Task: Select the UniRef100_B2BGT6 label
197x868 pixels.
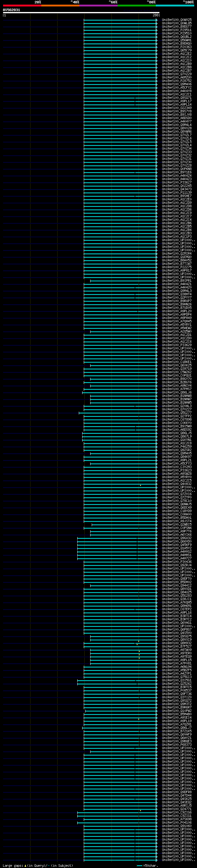Action: click(177, 382)
